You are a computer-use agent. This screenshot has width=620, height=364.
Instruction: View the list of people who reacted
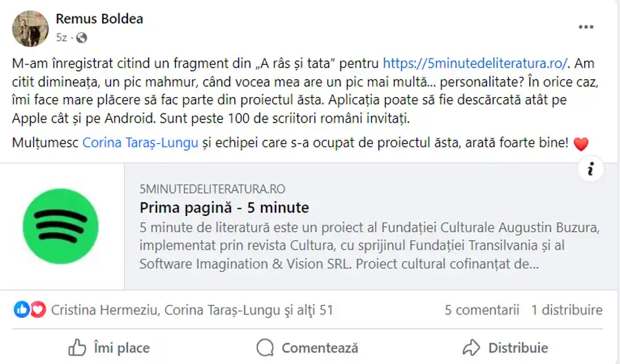192,310
